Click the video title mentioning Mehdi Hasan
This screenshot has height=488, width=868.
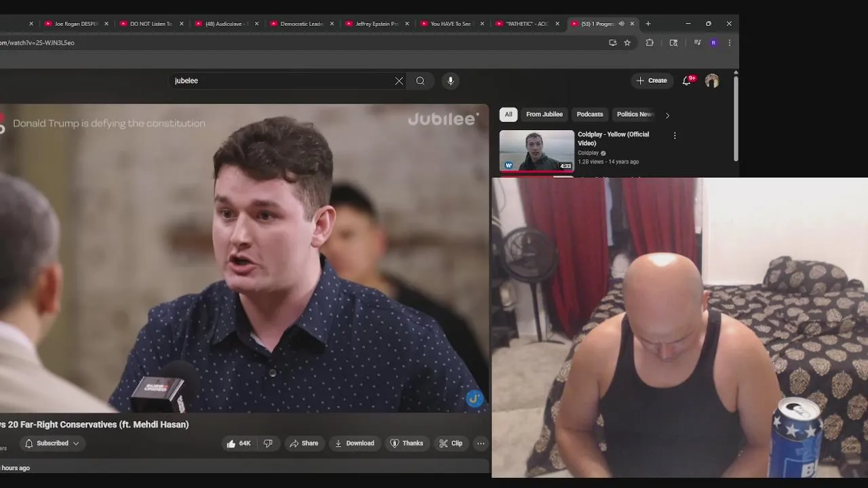94,424
